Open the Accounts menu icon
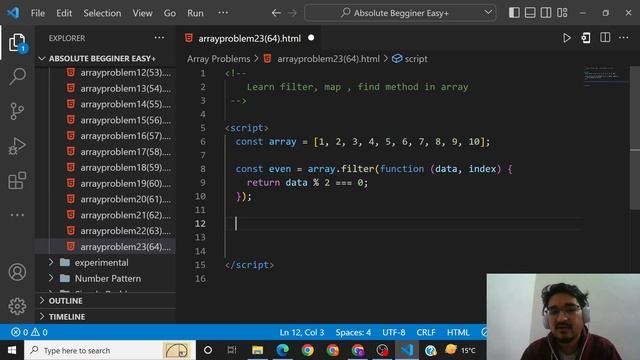 point(17,272)
